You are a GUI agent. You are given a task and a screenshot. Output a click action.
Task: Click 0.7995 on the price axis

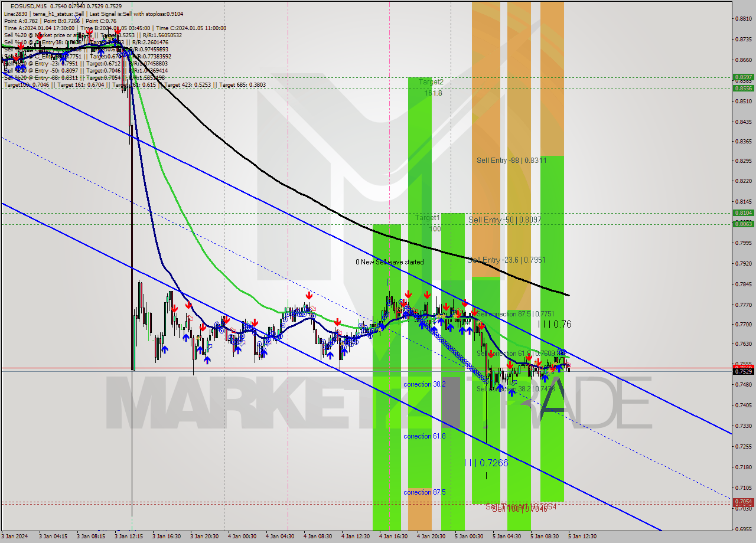point(743,243)
